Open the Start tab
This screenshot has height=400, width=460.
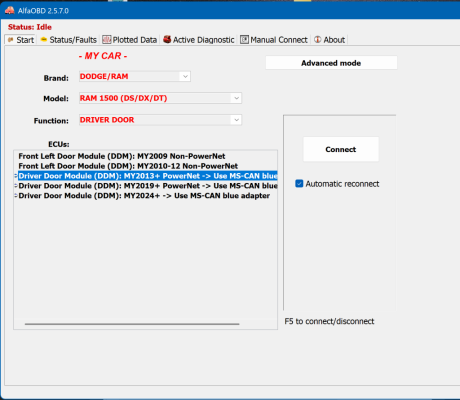20,40
